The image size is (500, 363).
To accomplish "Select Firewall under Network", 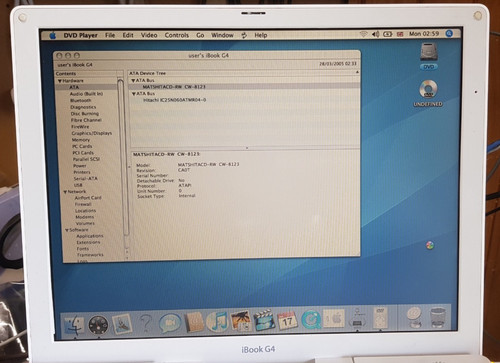I will [83, 204].
